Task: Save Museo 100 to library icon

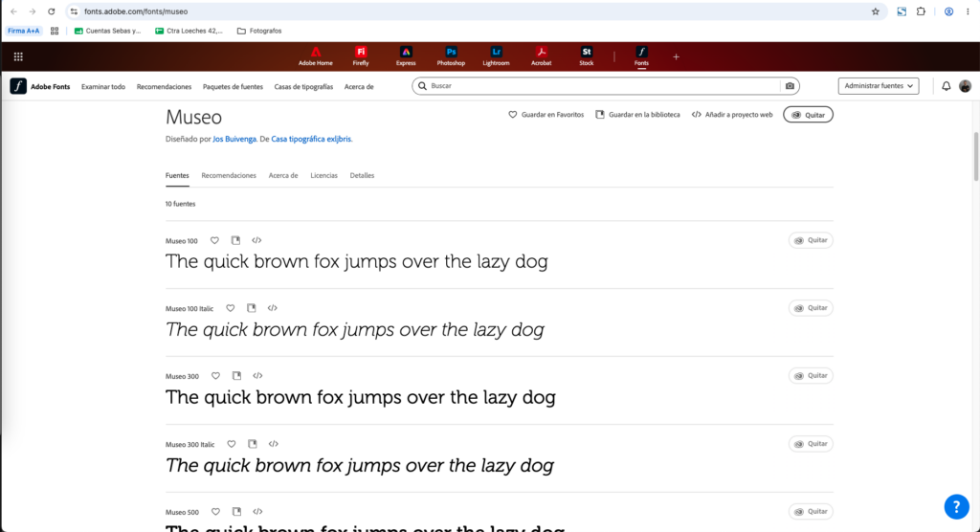Action: click(x=235, y=240)
